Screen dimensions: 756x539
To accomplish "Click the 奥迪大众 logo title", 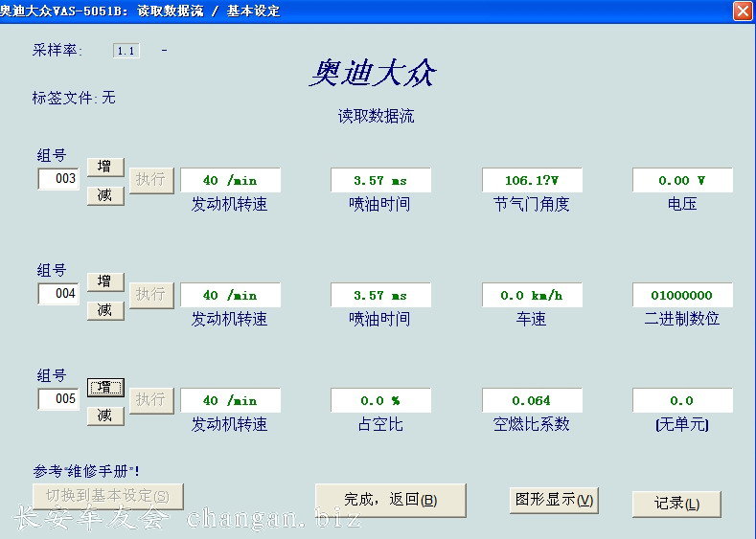I will (373, 73).
